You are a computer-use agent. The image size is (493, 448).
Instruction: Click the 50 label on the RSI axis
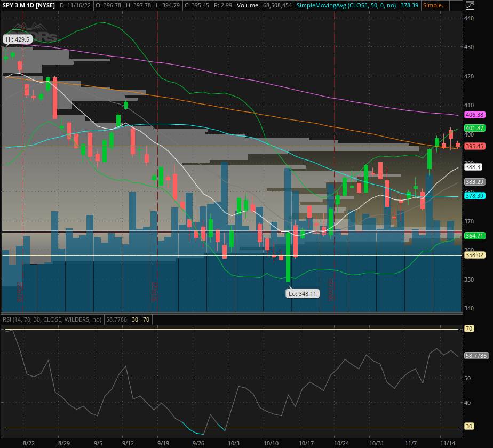(467, 378)
